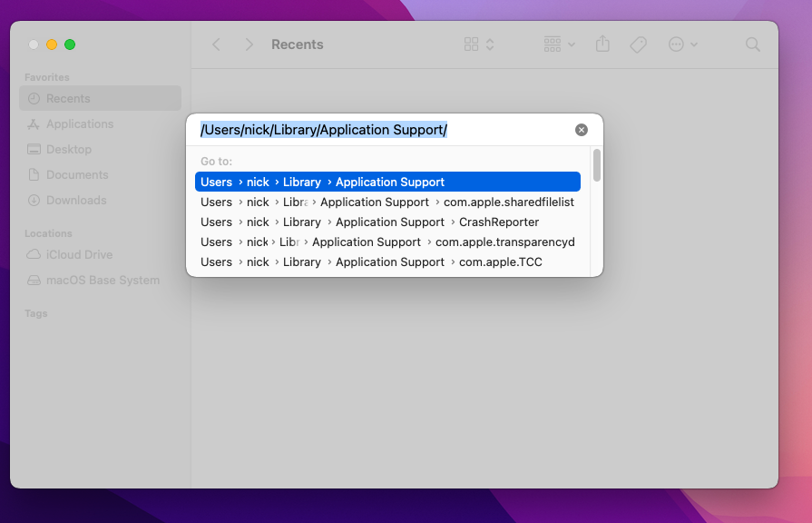Screen dimensions: 812x523
Task: Open Downloads in the sidebar
Action: coord(100,200)
